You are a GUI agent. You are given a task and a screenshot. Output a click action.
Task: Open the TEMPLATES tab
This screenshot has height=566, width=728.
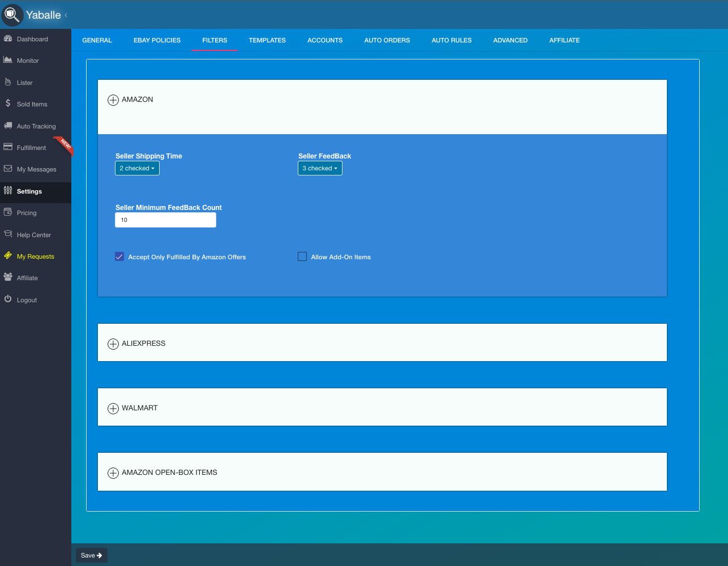(x=267, y=40)
